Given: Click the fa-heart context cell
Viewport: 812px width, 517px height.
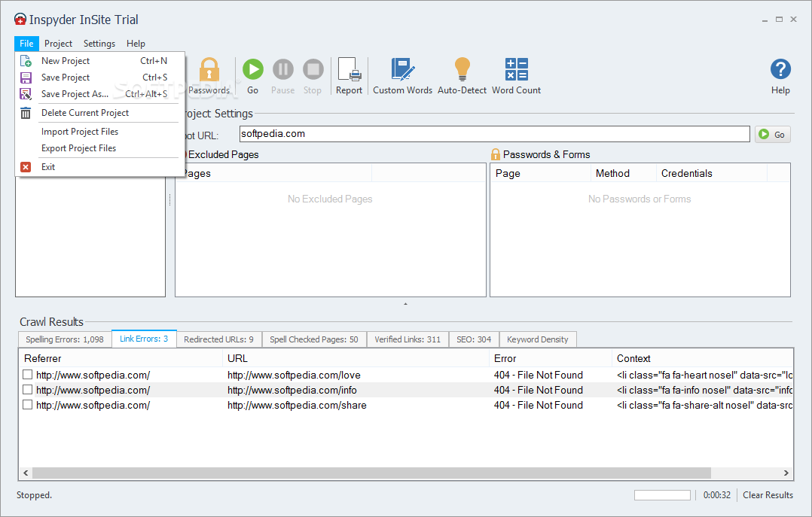Looking at the screenshot, I should click(704, 376).
